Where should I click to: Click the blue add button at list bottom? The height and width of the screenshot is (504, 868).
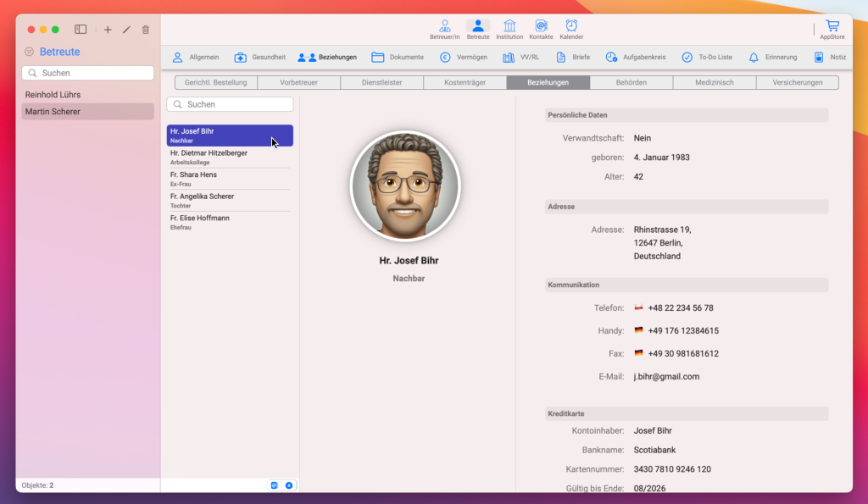point(289,485)
